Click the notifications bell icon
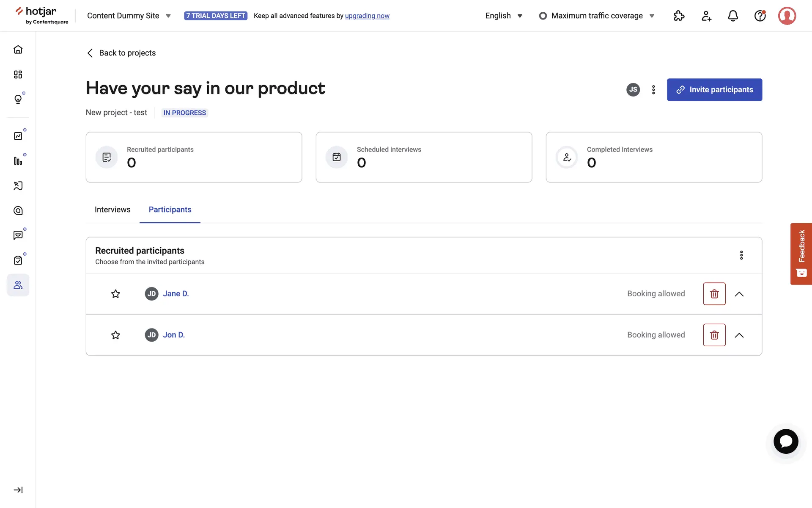Screen dimensions: 812x508 [733, 16]
